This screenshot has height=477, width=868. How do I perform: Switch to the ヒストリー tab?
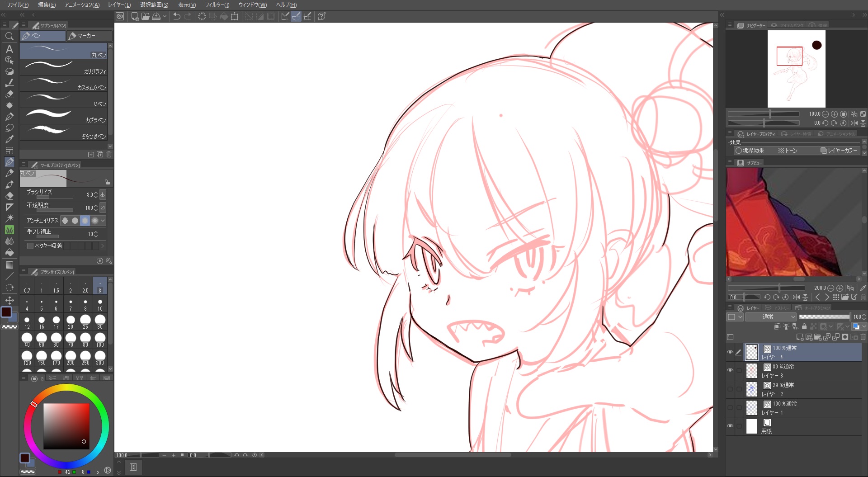click(x=777, y=308)
